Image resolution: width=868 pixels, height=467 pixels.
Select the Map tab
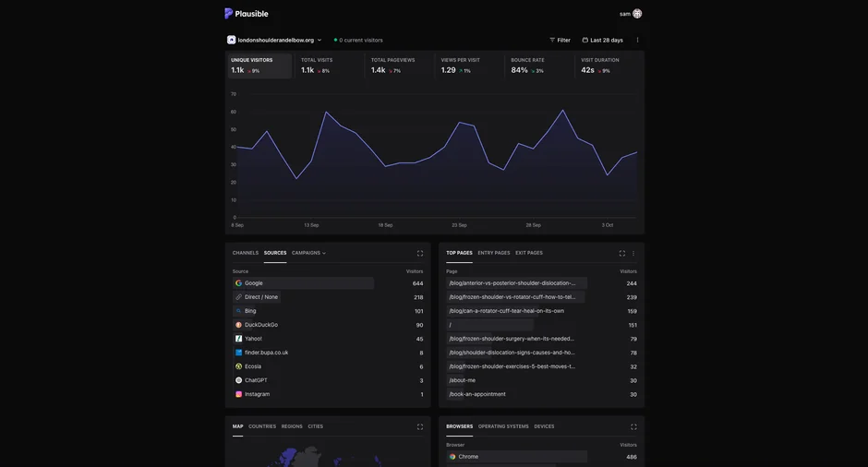tap(237, 426)
